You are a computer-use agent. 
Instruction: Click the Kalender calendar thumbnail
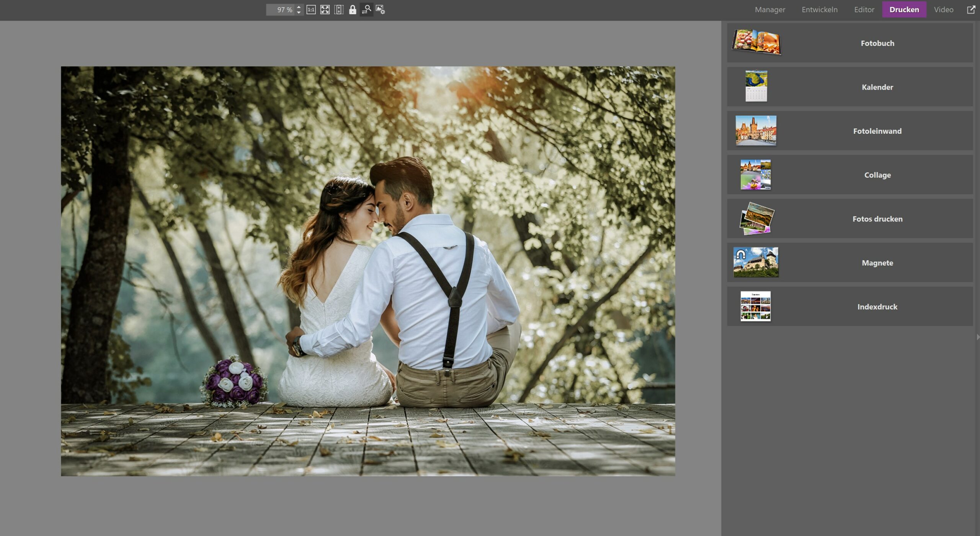(x=756, y=86)
